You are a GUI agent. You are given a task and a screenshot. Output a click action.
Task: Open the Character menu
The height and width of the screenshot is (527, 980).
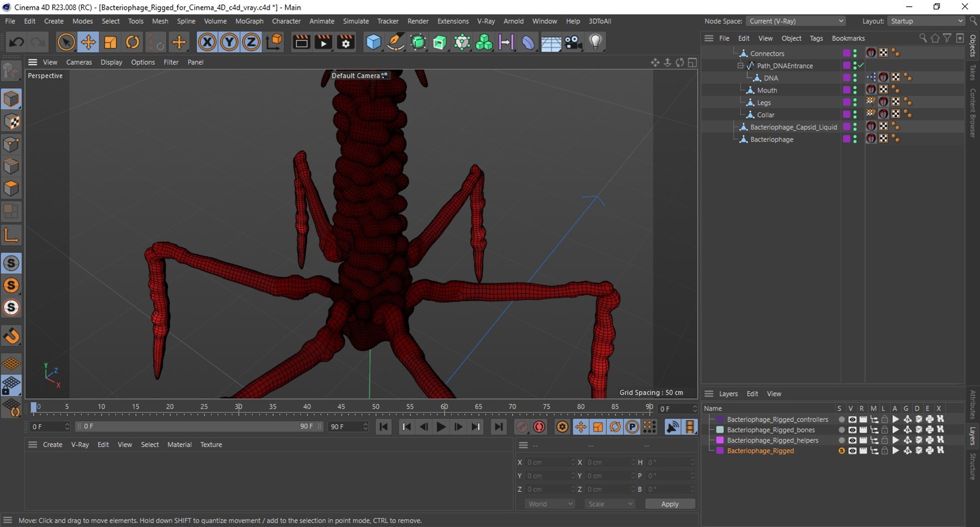[x=286, y=21]
